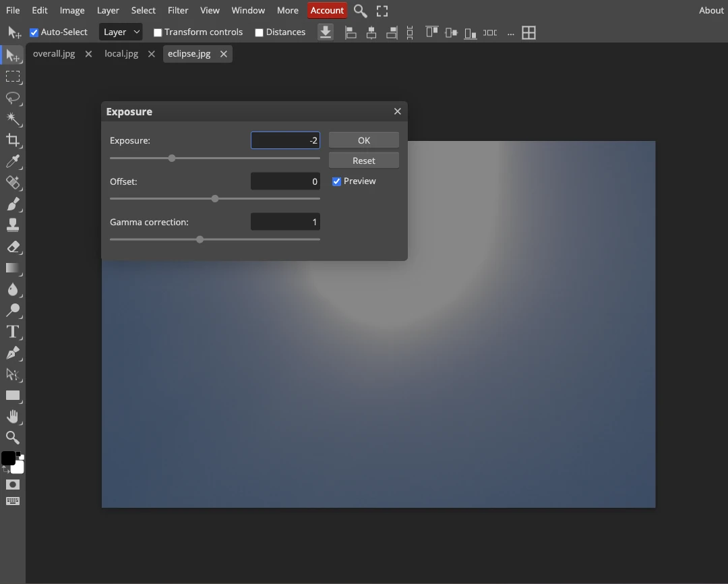
Task: Click the About link
Action: (711, 10)
